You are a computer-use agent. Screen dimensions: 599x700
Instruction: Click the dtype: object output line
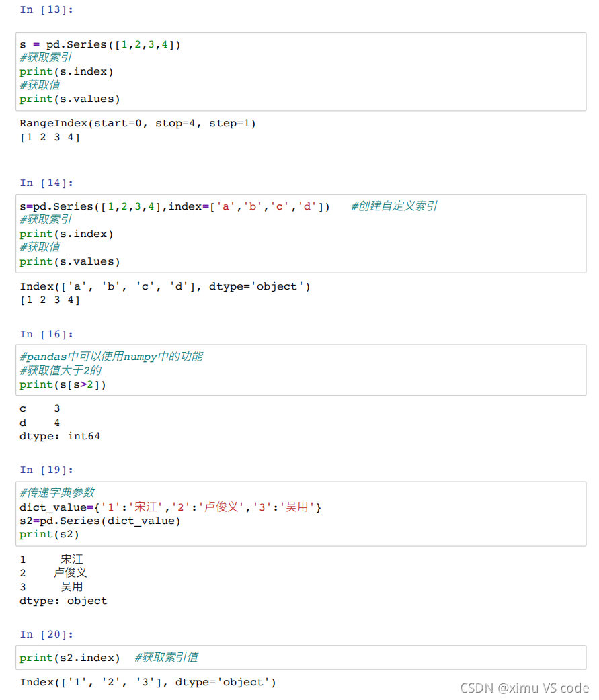pyautogui.click(x=63, y=601)
